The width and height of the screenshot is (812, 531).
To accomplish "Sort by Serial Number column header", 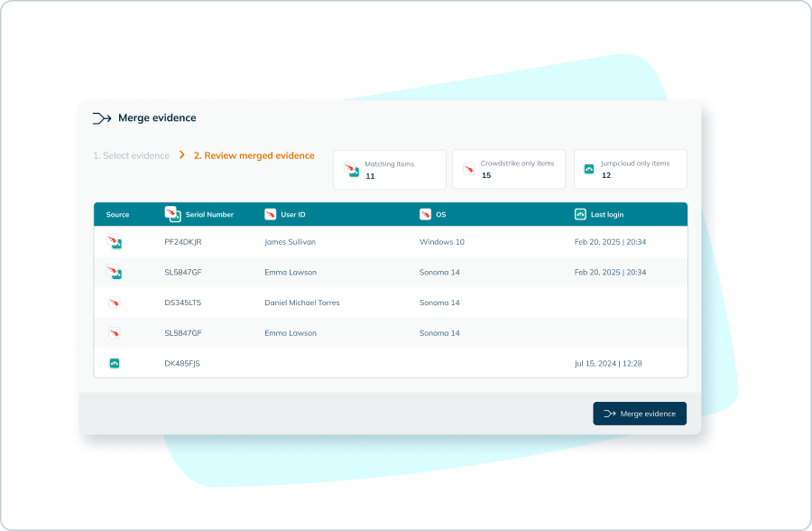I will (x=209, y=215).
